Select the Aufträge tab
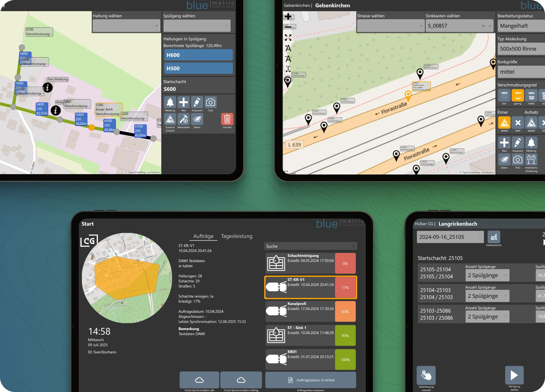The image size is (545, 392). (x=203, y=236)
